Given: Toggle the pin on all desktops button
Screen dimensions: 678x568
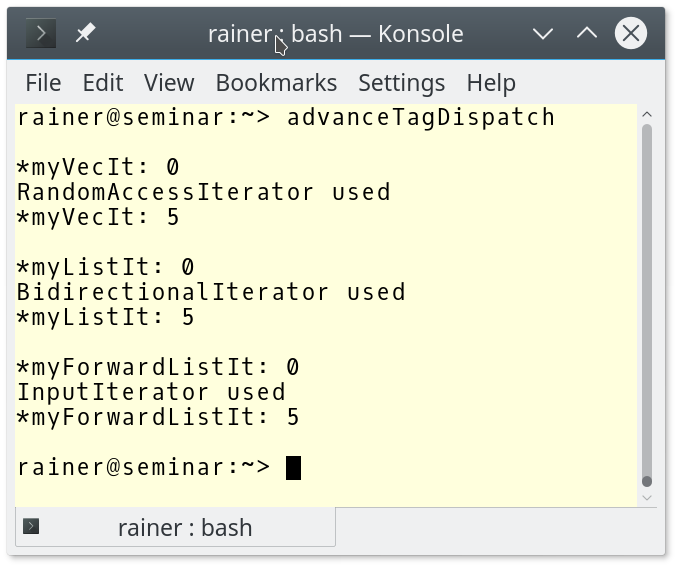Looking at the screenshot, I should (85, 33).
